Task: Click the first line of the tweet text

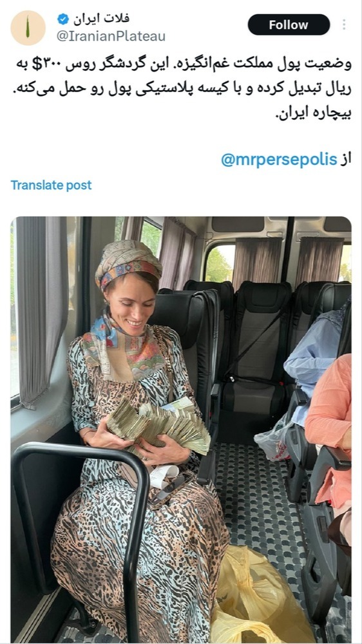Action: (x=184, y=64)
